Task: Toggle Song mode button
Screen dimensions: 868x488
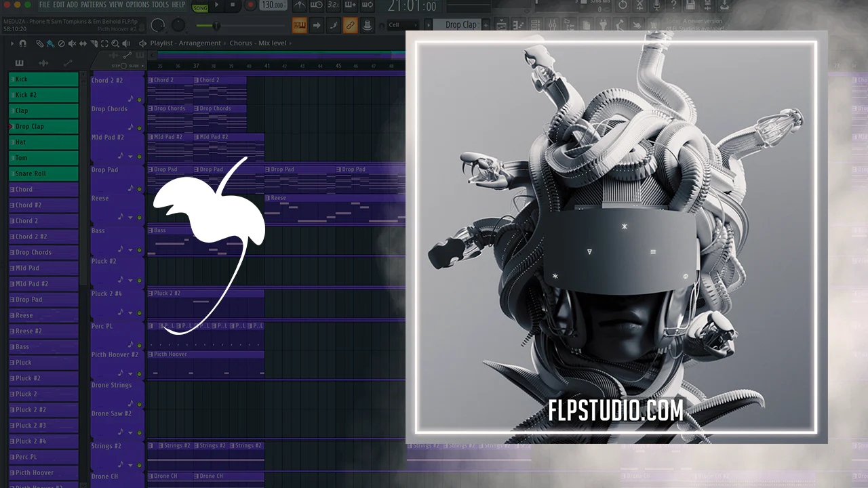Action: click(x=200, y=8)
